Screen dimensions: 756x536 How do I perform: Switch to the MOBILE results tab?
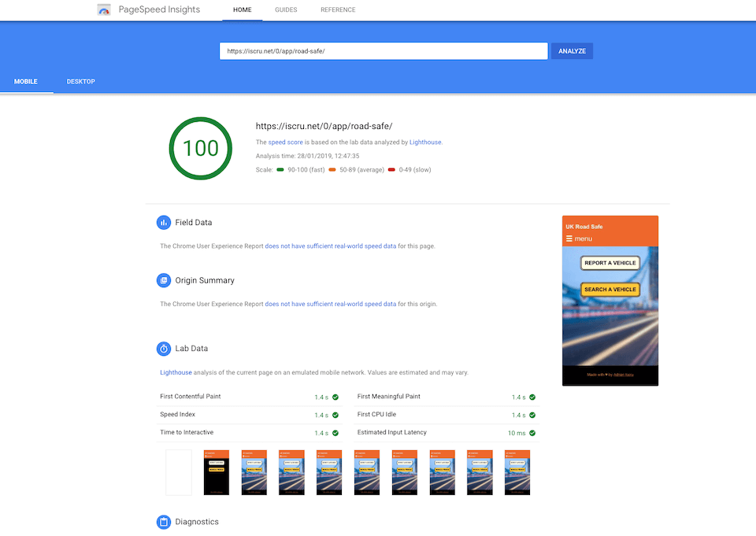[25, 81]
